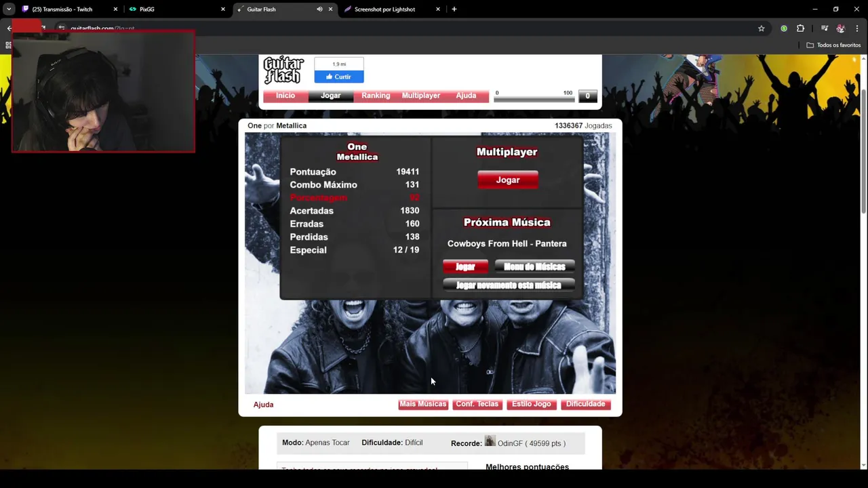Select Jogar in the site menu
Screen dimensions: 868x488
pos(331,96)
